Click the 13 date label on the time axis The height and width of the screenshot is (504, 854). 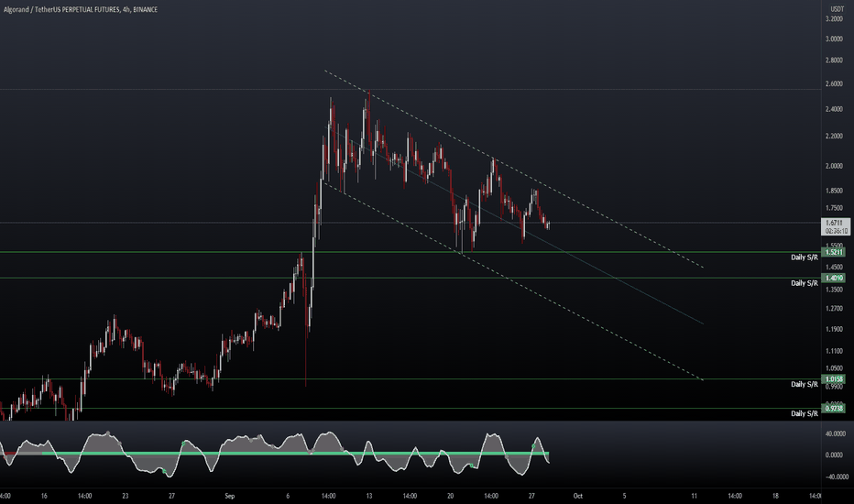pyautogui.click(x=368, y=497)
